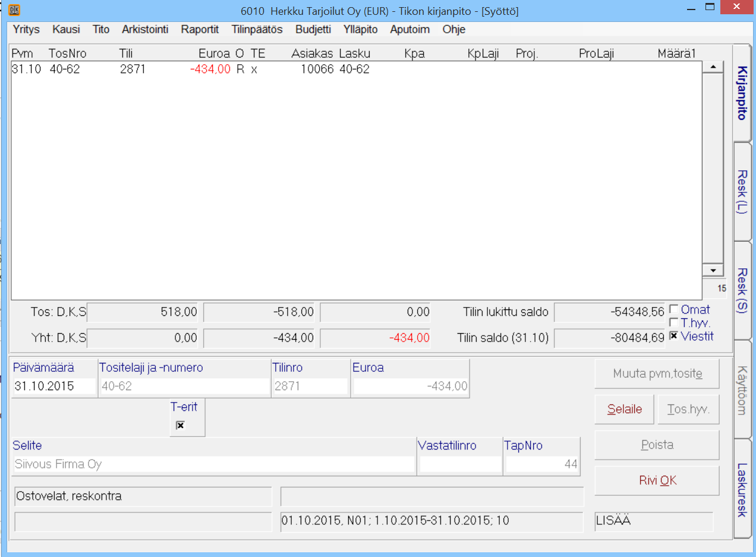Enable the Omat checkbox
The image size is (756, 557).
(x=673, y=309)
